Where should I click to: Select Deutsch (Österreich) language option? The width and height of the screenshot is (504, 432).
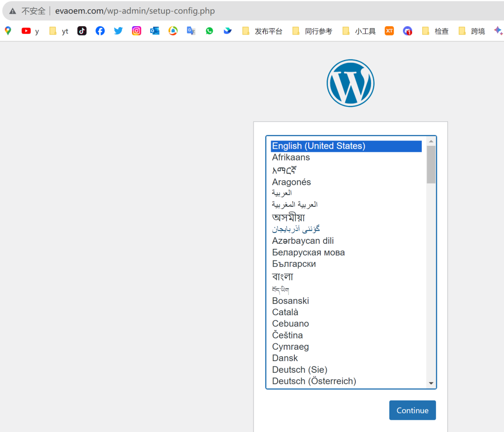[346, 381]
